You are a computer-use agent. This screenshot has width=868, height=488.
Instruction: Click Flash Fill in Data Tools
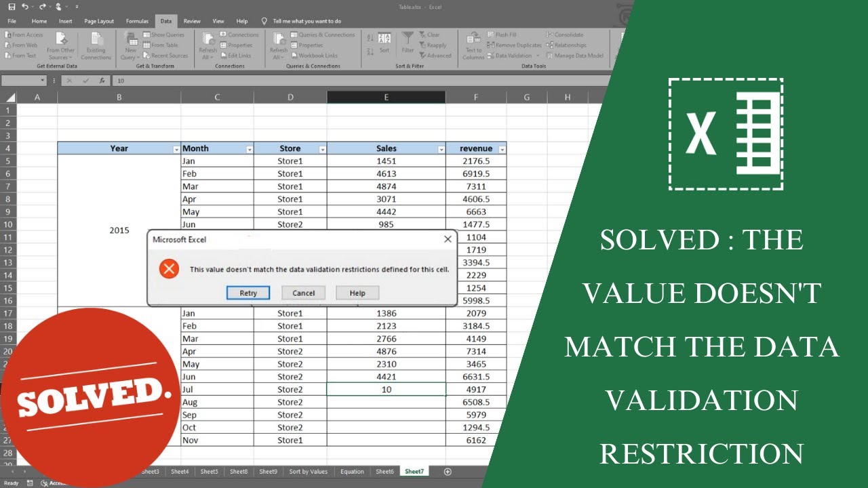tap(501, 35)
